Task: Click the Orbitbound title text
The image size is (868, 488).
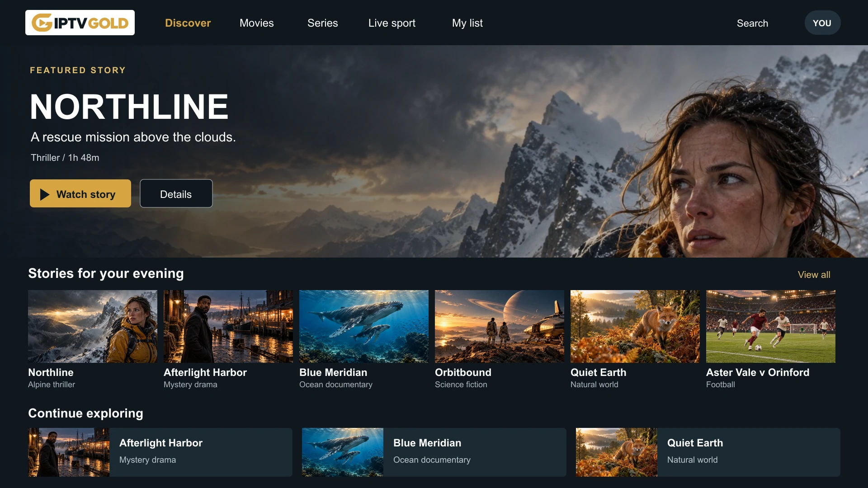Action: click(463, 372)
